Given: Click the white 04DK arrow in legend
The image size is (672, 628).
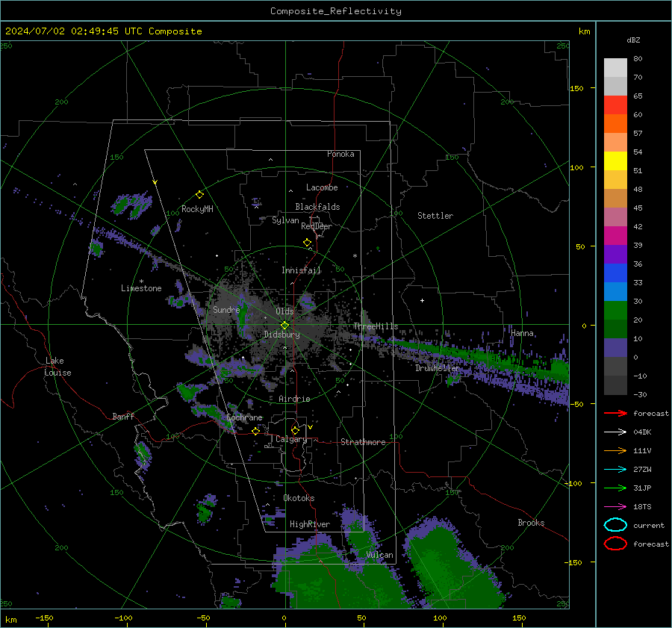Looking at the screenshot, I should click(x=615, y=432).
